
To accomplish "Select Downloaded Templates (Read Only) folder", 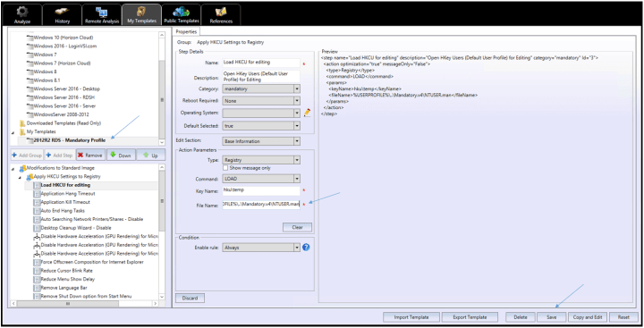I will [x=64, y=123].
